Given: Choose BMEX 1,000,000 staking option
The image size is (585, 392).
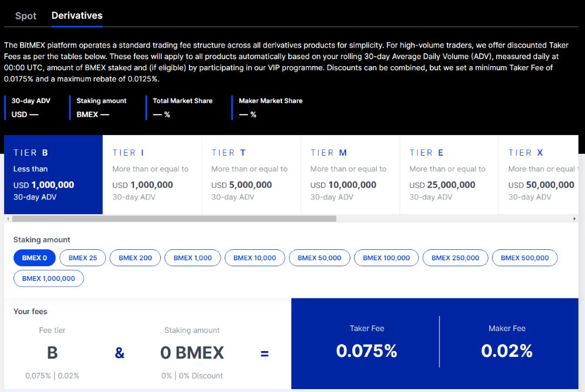Looking at the screenshot, I should click(x=49, y=278).
